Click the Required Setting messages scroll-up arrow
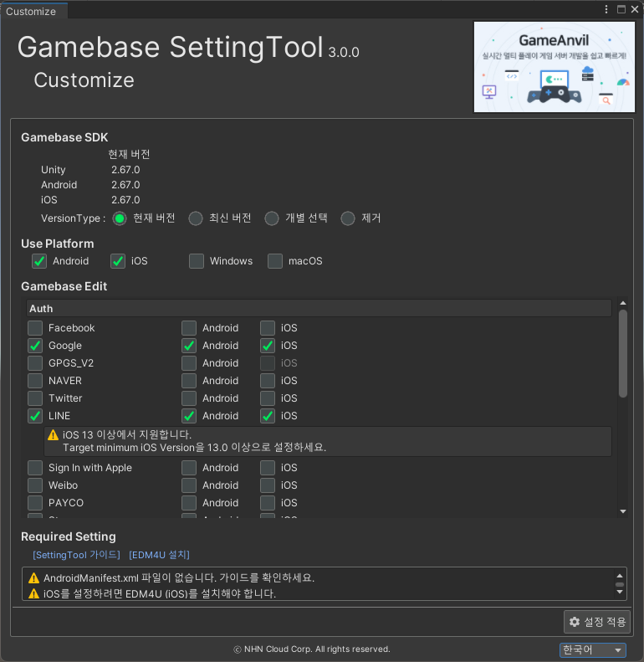 point(620,576)
